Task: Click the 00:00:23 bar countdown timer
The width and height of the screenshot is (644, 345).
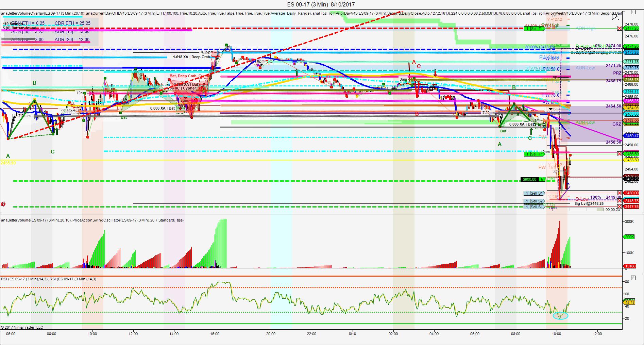Action: coord(613,210)
